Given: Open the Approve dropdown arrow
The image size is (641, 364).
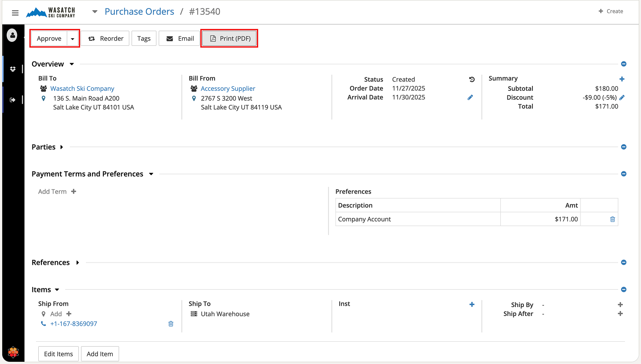Looking at the screenshot, I should (73, 39).
